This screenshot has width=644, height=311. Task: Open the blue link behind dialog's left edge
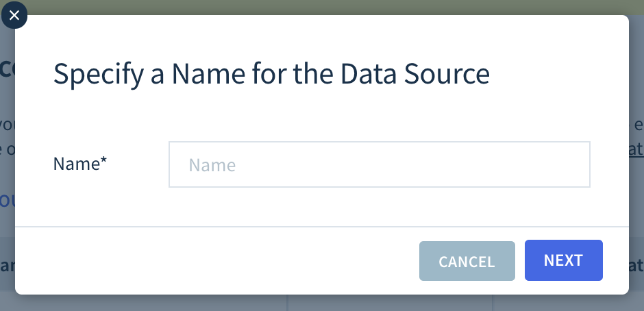point(7,201)
